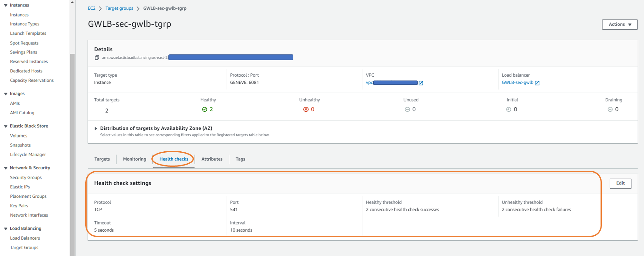Click the unhealthy targets count 0
Screen dimensions: 644x256
pyautogui.click(x=313, y=109)
